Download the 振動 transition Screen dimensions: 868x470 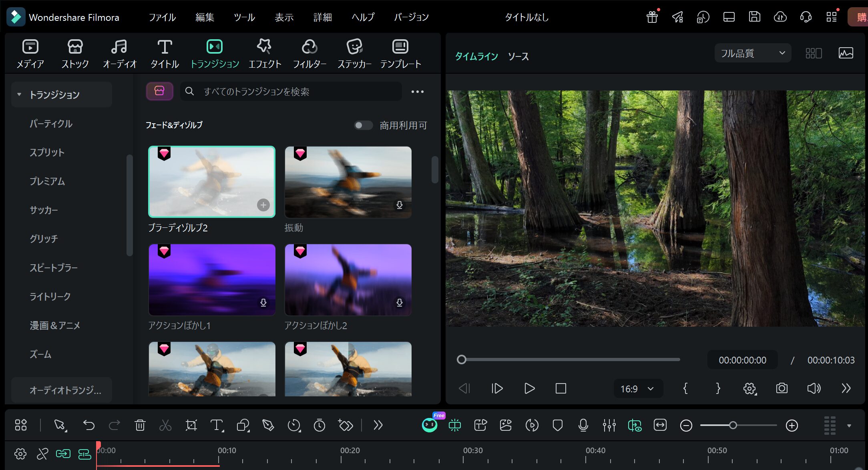[399, 205]
